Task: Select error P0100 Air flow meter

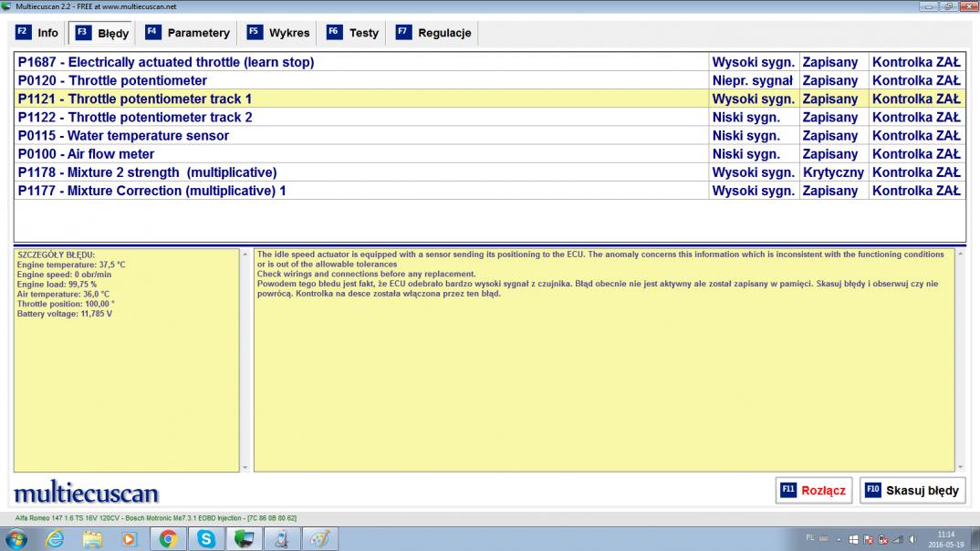Action: tap(489, 153)
